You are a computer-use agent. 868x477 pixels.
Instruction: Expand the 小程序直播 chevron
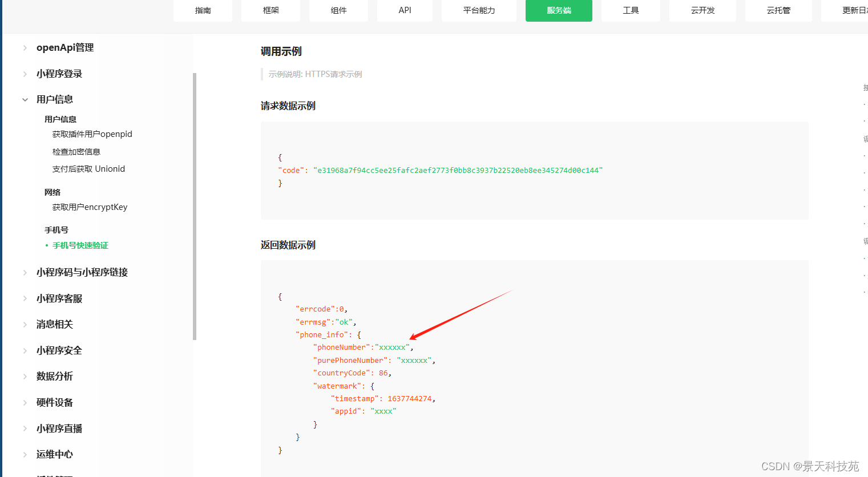tap(25, 429)
